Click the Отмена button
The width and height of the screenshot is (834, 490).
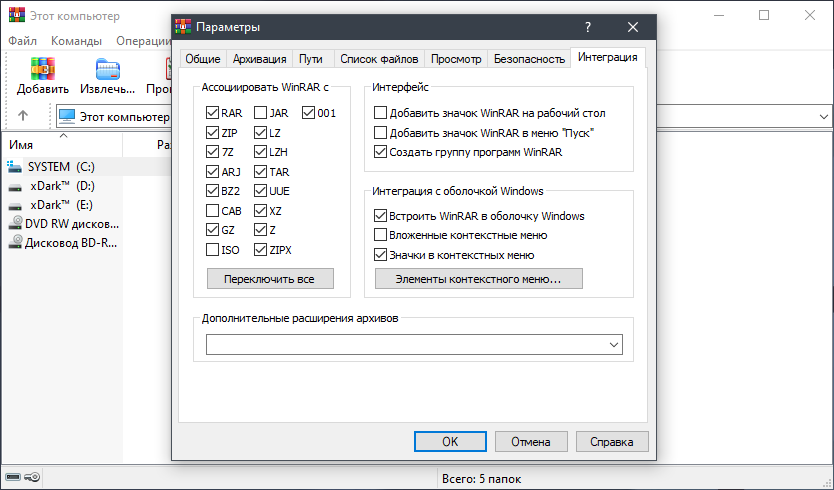tap(531, 442)
